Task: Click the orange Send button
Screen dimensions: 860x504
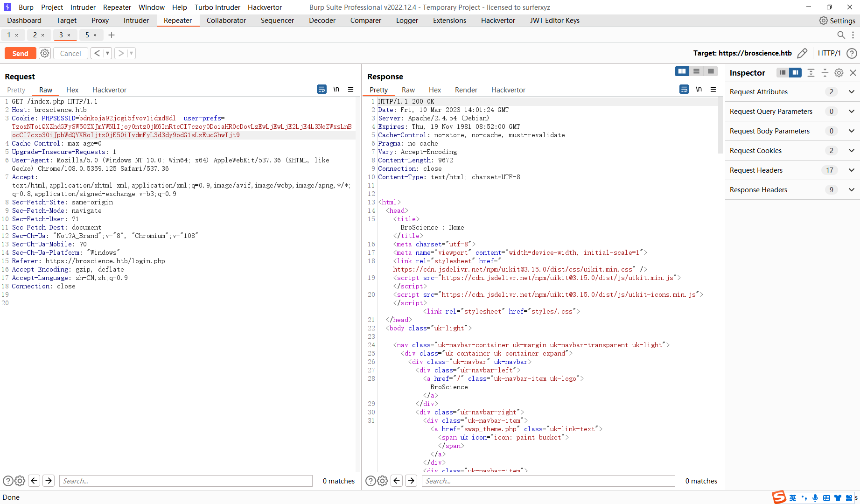Action: click(x=20, y=53)
